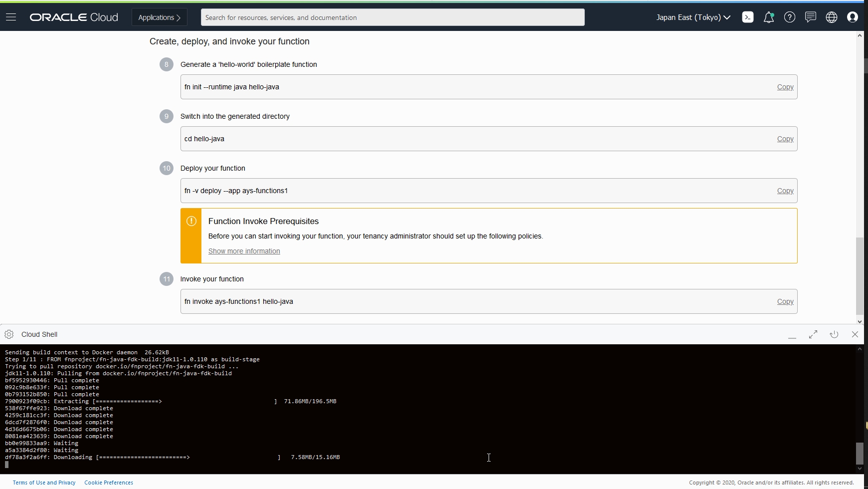The width and height of the screenshot is (868, 489).
Task: Click terminal line 'Sending build context to Docker daemon'
Action: pos(87,352)
